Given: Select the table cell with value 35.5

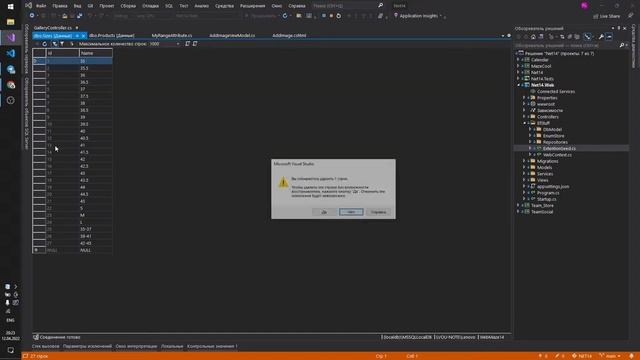Looking at the screenshot, I should pyautogui.click(x=96, y=68).
